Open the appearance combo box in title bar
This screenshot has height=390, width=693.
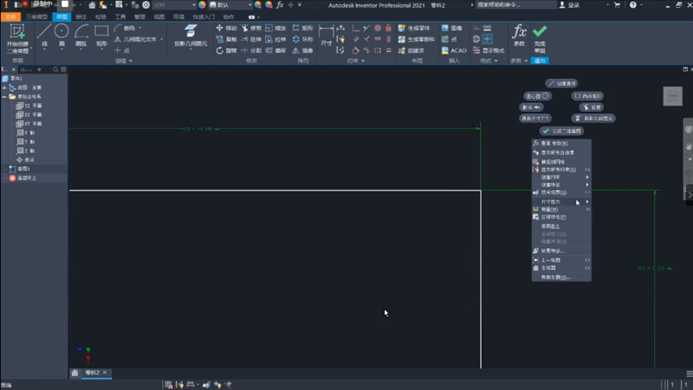[230, 5]
